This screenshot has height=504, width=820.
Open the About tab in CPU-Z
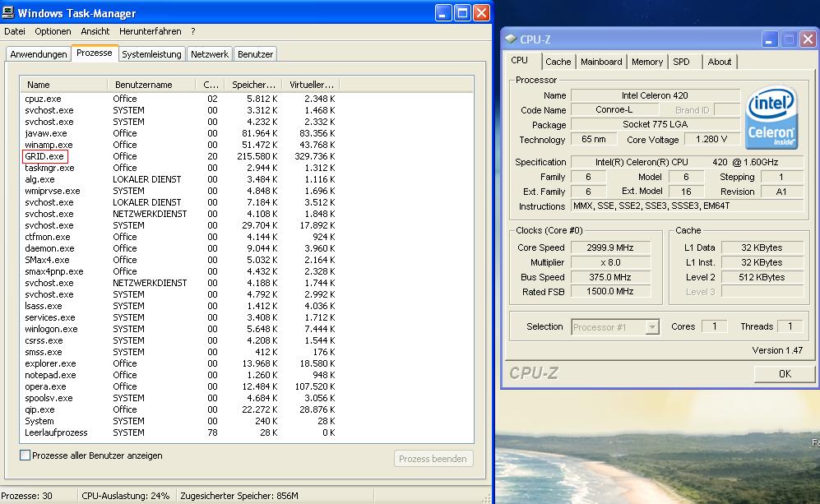tap(719, 62)
